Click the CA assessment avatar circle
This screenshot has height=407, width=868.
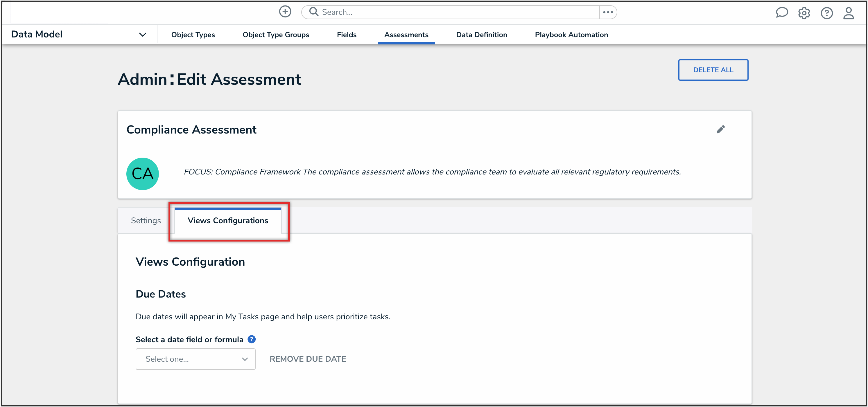(x=143, y=174)
